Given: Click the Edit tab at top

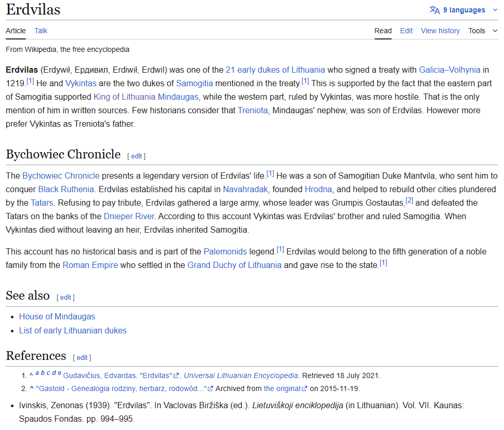Looking at the screenshot, I should pos(406,31).
